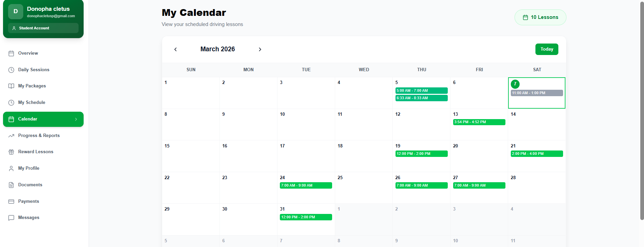Expand the Calendar menu item chevron

(76, 119)
